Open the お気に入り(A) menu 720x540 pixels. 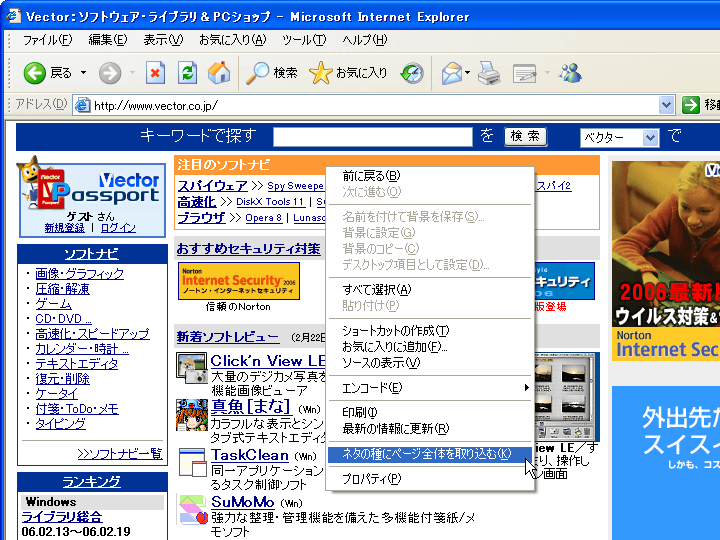point(232,40)
